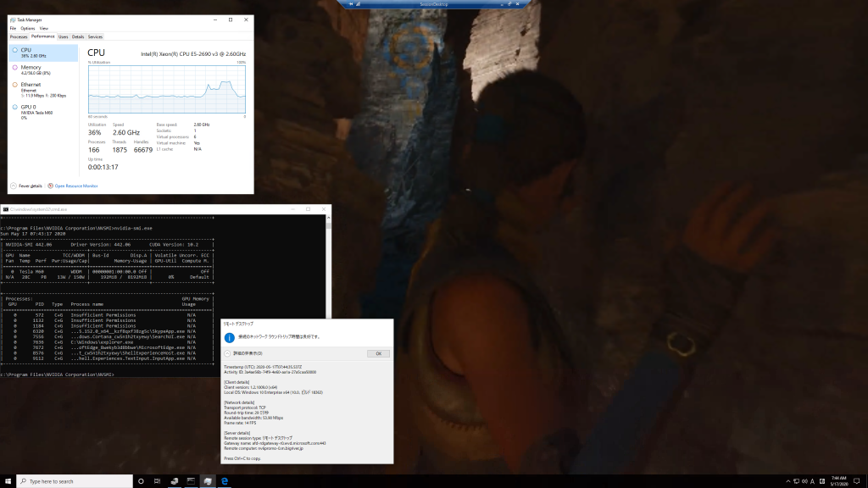Open the Options menu in Task Manager

click(x=28, y=28)
